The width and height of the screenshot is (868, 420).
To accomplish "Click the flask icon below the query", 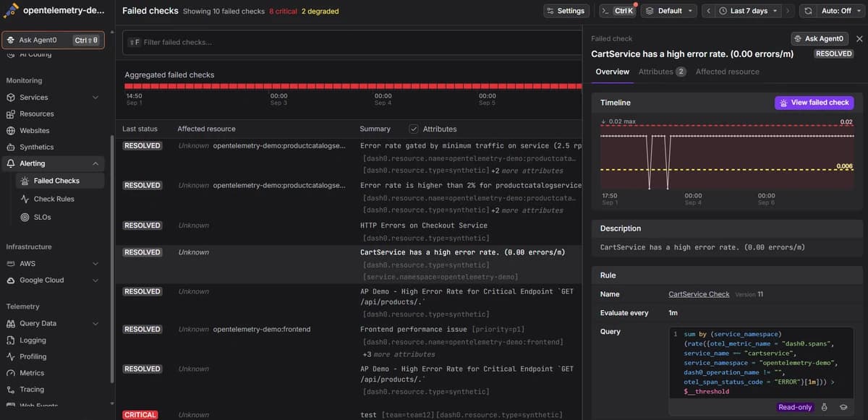I will [x=825, y=407].
